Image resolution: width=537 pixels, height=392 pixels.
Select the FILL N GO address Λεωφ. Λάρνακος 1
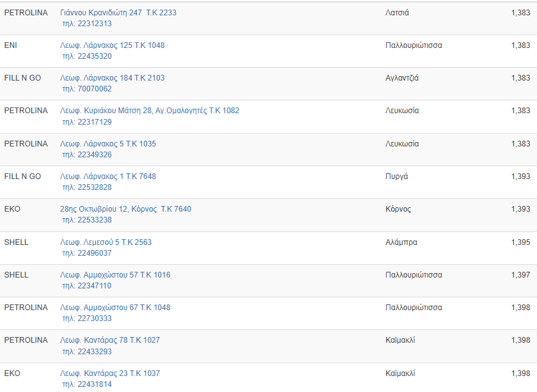tap(107, 176)
